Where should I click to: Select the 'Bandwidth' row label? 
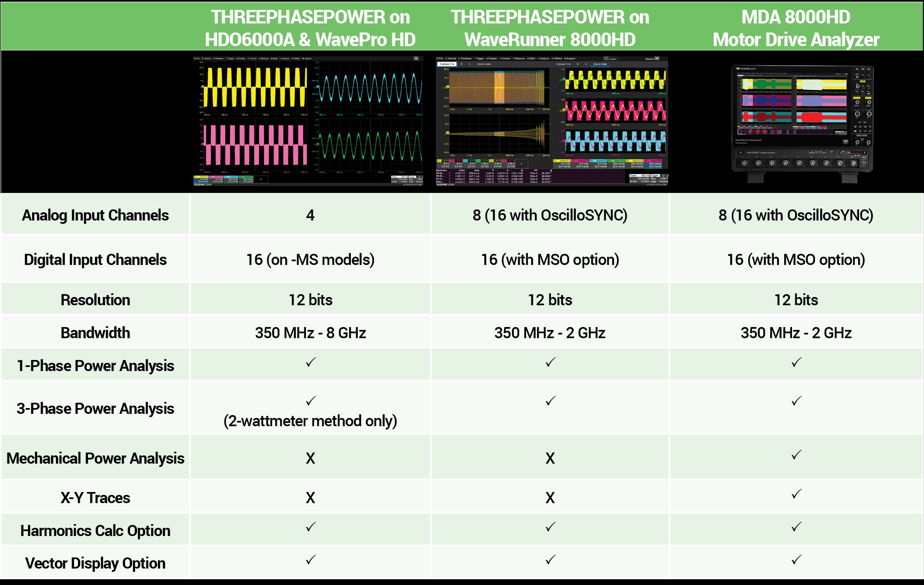(x=95, y=333)
